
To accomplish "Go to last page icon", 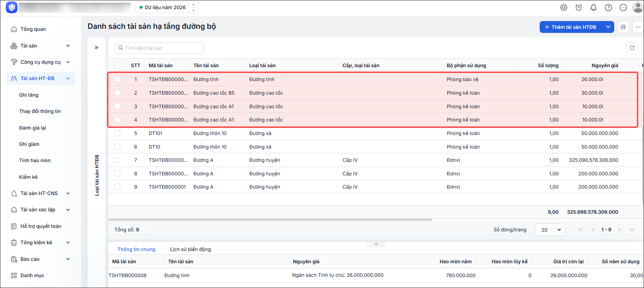I will (632, 230).
